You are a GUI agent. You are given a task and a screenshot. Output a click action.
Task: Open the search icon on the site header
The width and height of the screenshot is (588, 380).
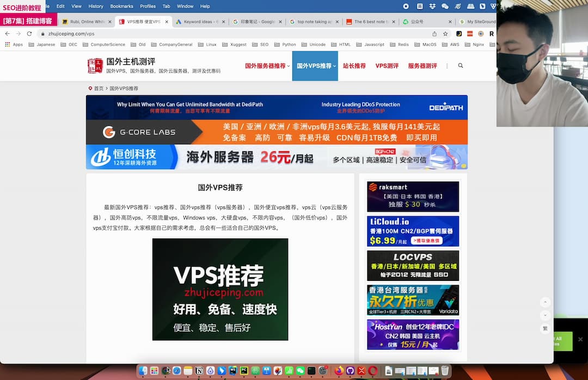click(x=460, y=65)
